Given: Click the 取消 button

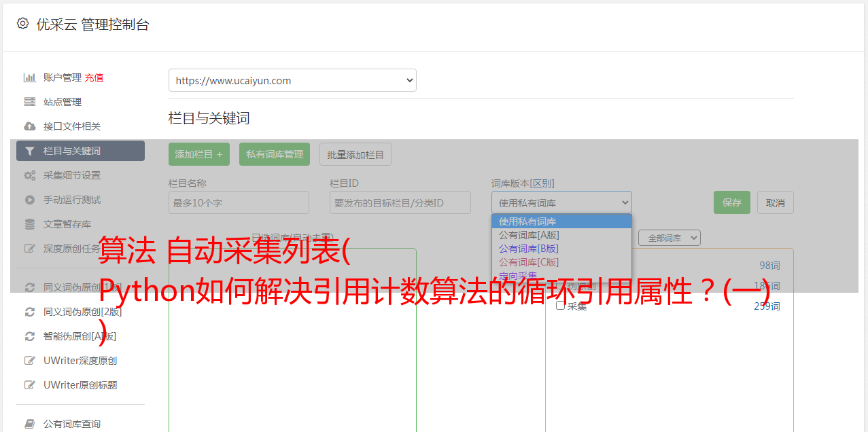Looking at the screenshot, I should [776, 202].
